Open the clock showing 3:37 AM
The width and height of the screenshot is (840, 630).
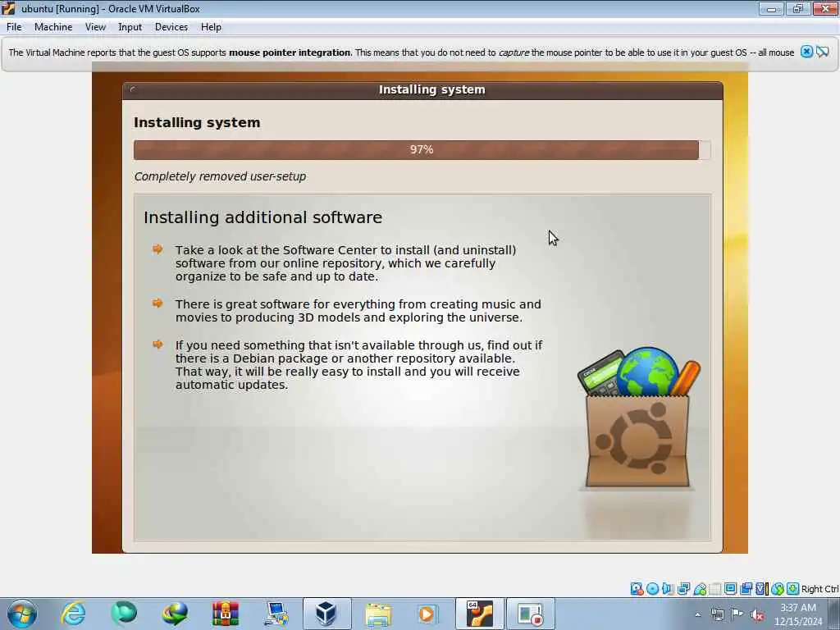coord(798,614)
